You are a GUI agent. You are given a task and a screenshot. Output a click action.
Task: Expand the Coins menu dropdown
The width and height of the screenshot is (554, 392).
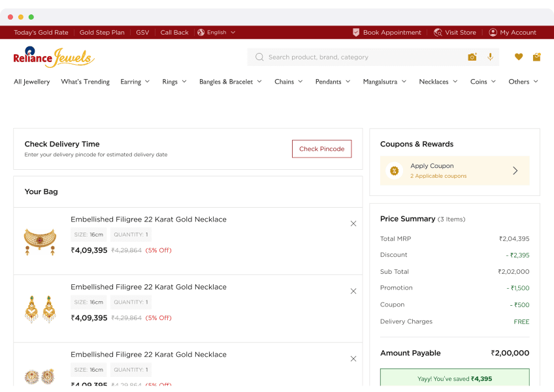(x=494, y=82)
